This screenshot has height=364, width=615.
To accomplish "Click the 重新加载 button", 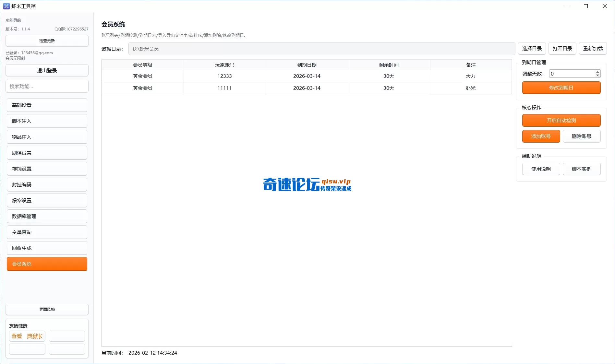I will point(593,48).
